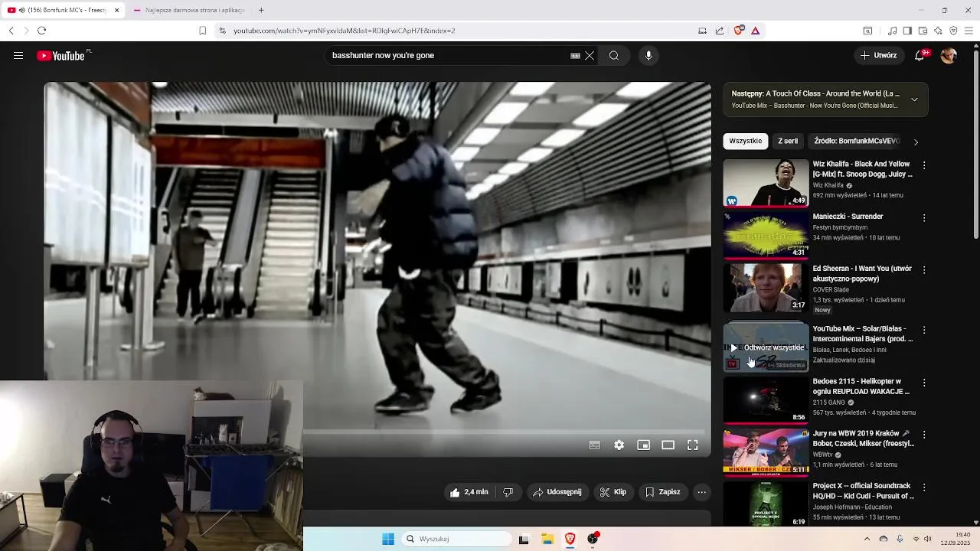The height and width of the screenshot is (551, 980).
Task: Run the search with the magnifier button
Action: click(614, 56)
